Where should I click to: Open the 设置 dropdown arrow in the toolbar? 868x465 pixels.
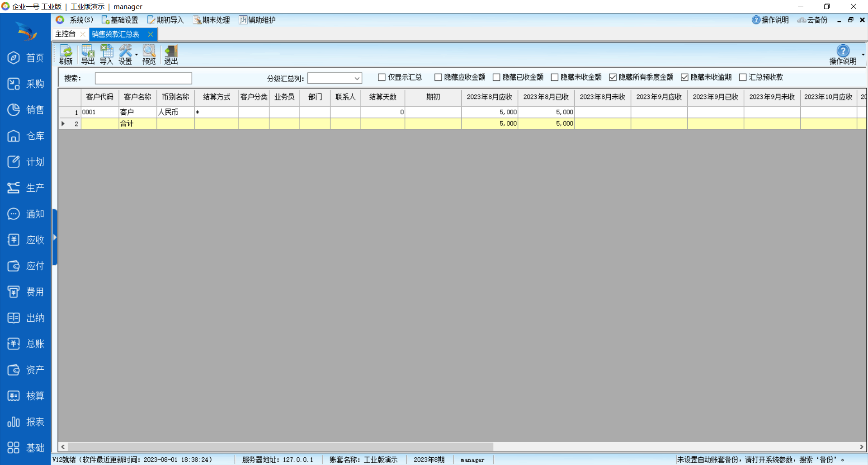click(137, 55)
